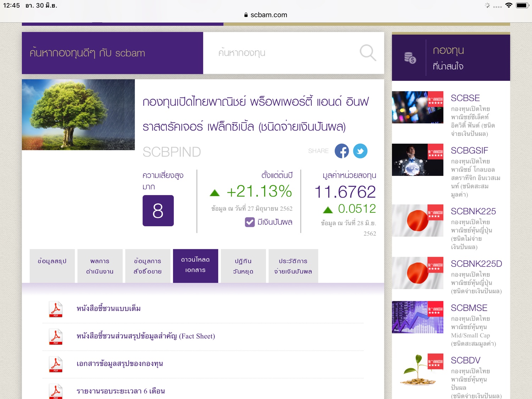The image size is (532, 399).
Task: Open PDF icon for Fact Sheet row
Action: tap(56, 337)
